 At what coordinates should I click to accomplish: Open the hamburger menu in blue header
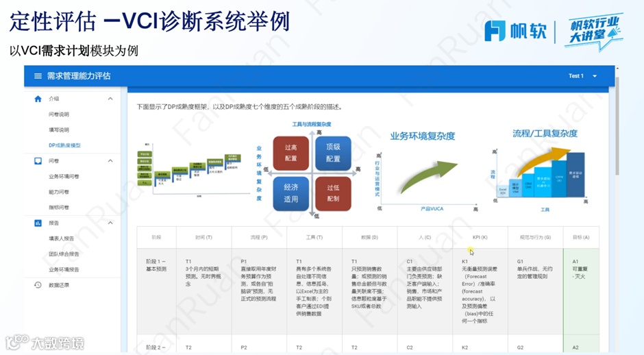click(x=38, y=76)
